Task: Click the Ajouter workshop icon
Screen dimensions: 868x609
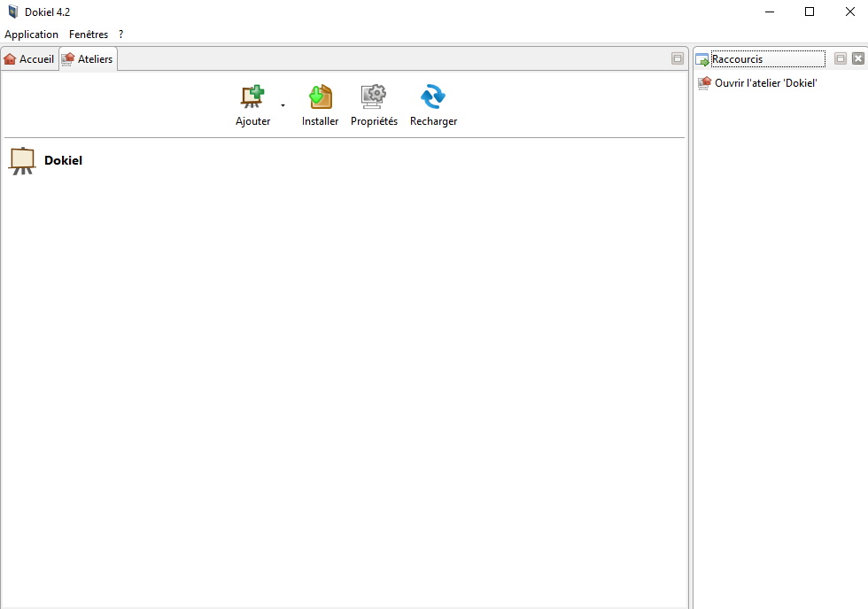Action: (x=252, y=97)
